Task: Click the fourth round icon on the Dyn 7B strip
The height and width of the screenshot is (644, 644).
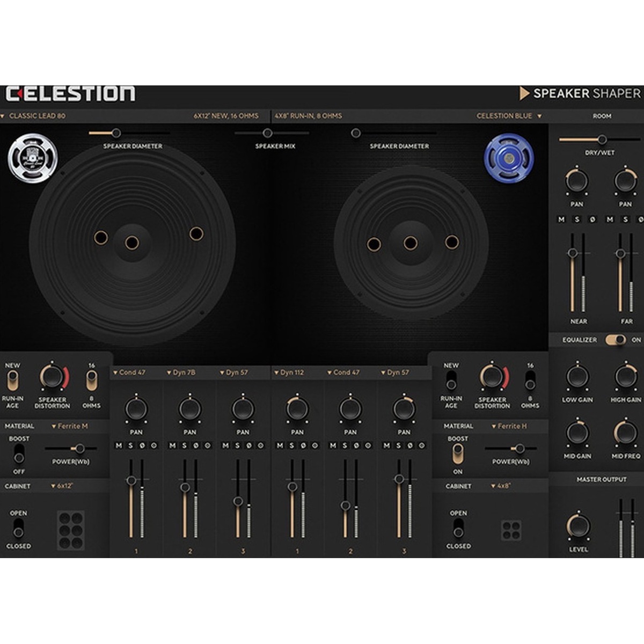Action: pyautogui.click(x=208, y=445)
